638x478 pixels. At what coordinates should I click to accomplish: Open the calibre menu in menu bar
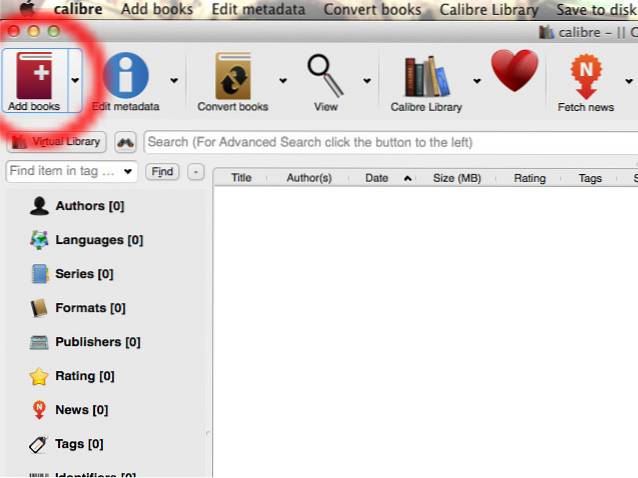pos(80,10)
